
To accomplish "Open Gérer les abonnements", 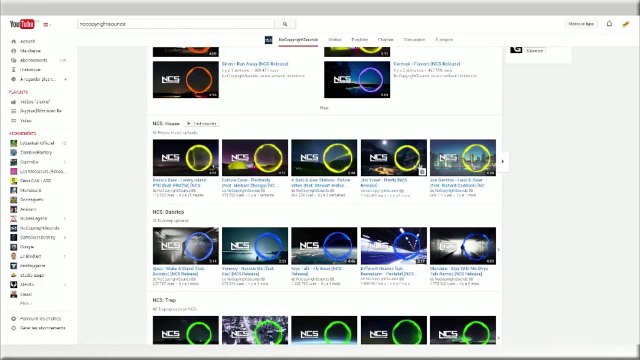I will [42, 328].
